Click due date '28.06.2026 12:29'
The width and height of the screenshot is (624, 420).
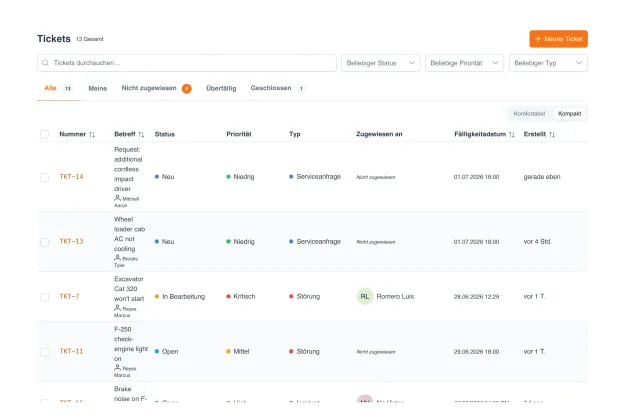pyautogui.click(x=476, y=297)
